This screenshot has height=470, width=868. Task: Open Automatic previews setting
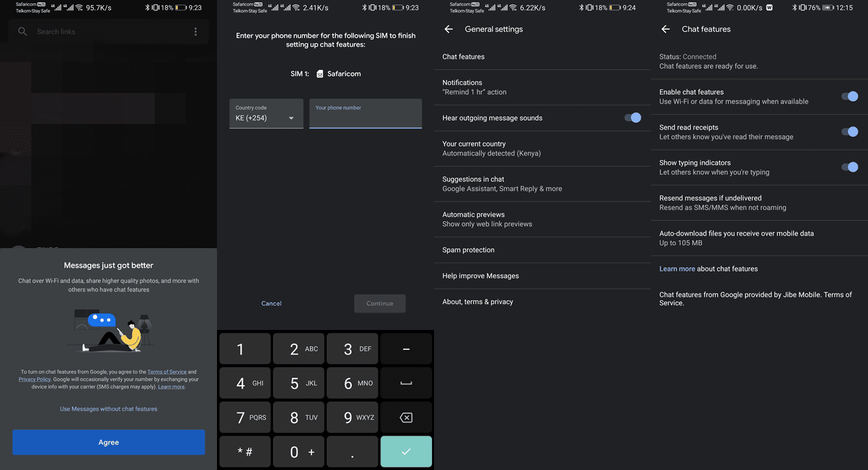[x=542, y=219]
